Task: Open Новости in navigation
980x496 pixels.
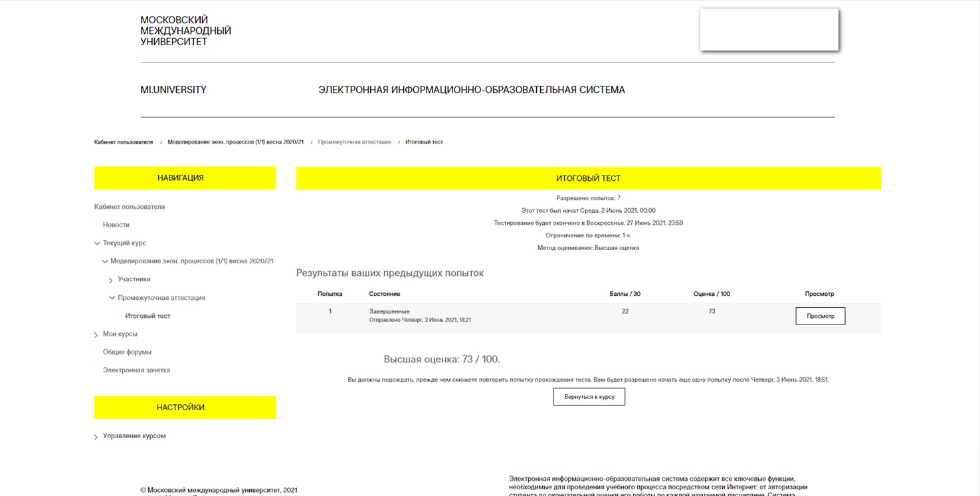Action: tap(116, 225)
